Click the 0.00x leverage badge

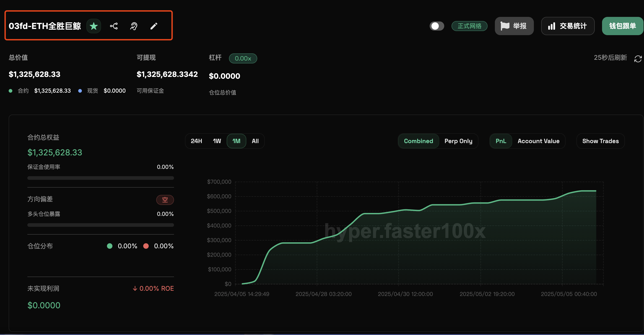click(243, 59)
